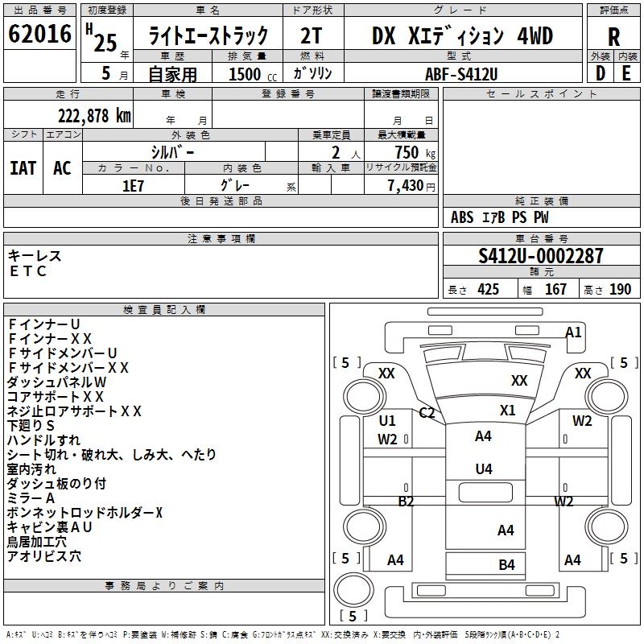Click the B4 marker on the tailgate
This screenshot has height=644, width=644.
coord(506,564)
